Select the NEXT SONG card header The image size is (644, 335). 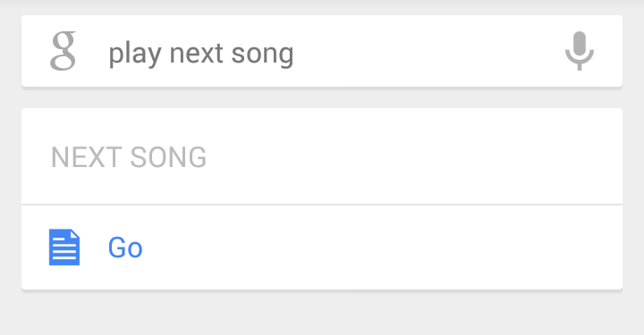(x=129, y=157)
